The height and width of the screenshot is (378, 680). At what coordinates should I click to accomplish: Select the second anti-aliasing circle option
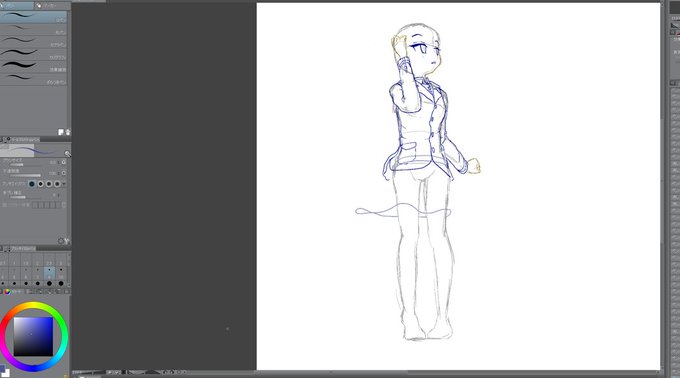(x=40, y=184)
